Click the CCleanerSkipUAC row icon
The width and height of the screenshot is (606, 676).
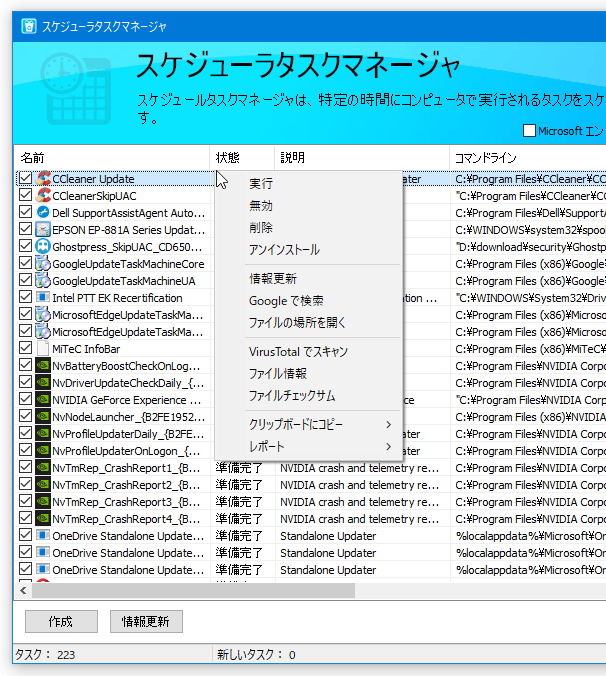[43, 195]
